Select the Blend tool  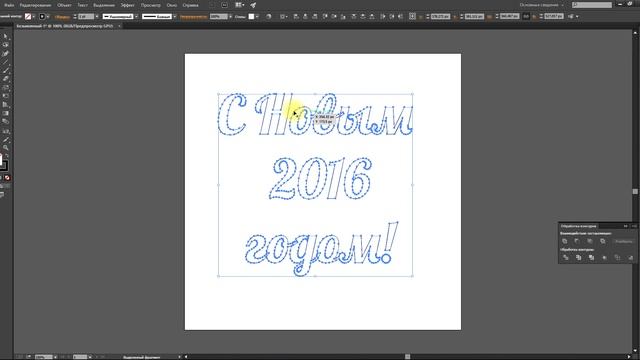coord(5,122)
